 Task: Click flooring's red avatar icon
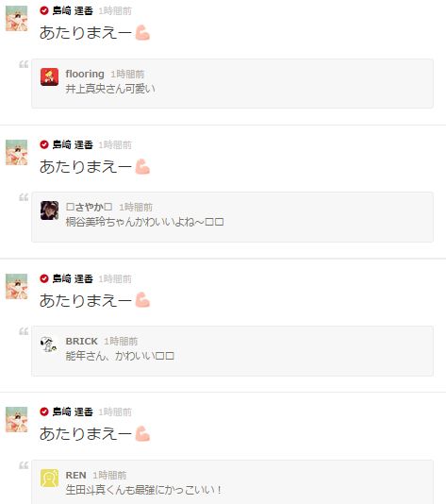pyautogui.click(x=49, y=76)
